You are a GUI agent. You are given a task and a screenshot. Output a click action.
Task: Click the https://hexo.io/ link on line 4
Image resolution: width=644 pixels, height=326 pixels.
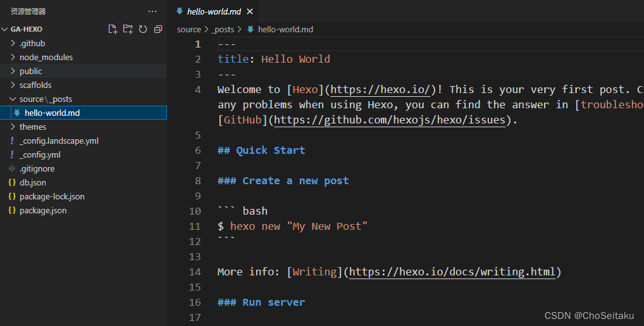pos(380,90)
